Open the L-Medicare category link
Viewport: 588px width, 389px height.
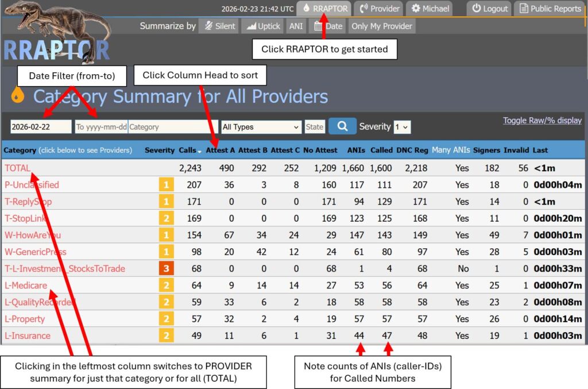tap(26, 286)
